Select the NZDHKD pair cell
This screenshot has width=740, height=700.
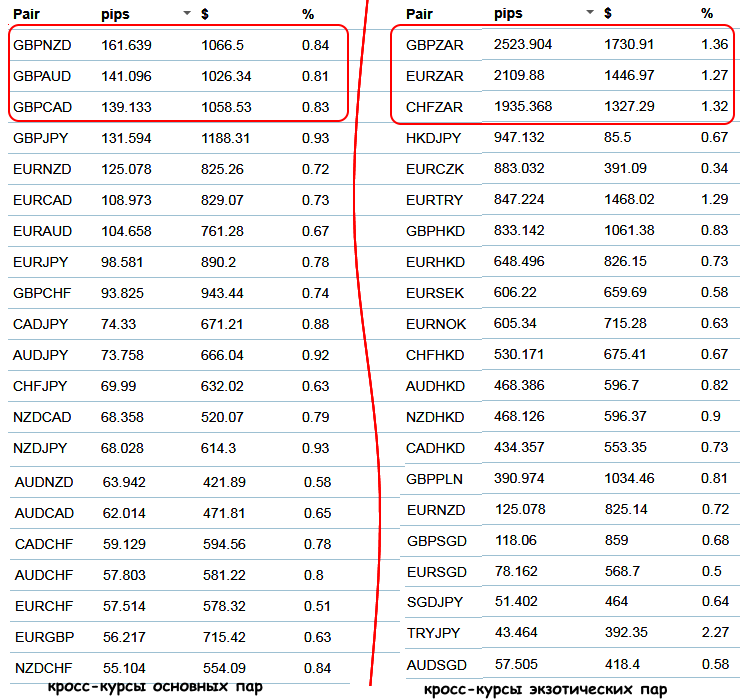point(435,418)
